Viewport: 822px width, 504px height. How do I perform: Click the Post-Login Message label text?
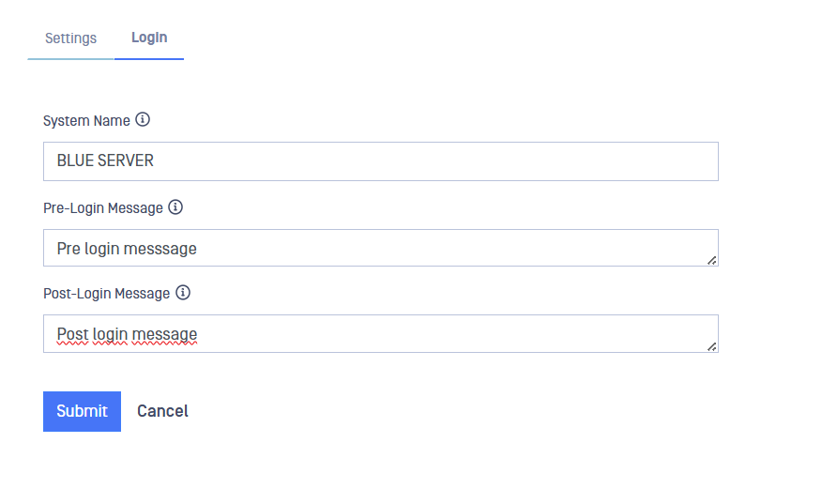click(x=106, y=294)
